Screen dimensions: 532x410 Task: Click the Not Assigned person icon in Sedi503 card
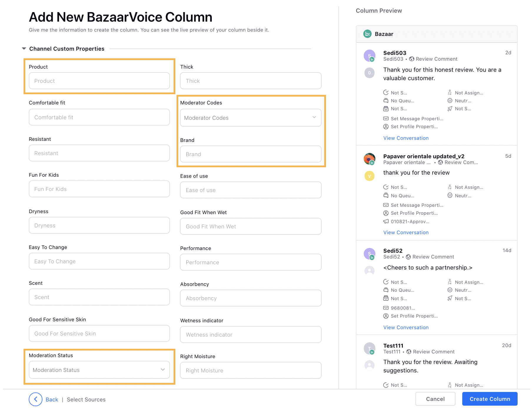tap(450, 92)
